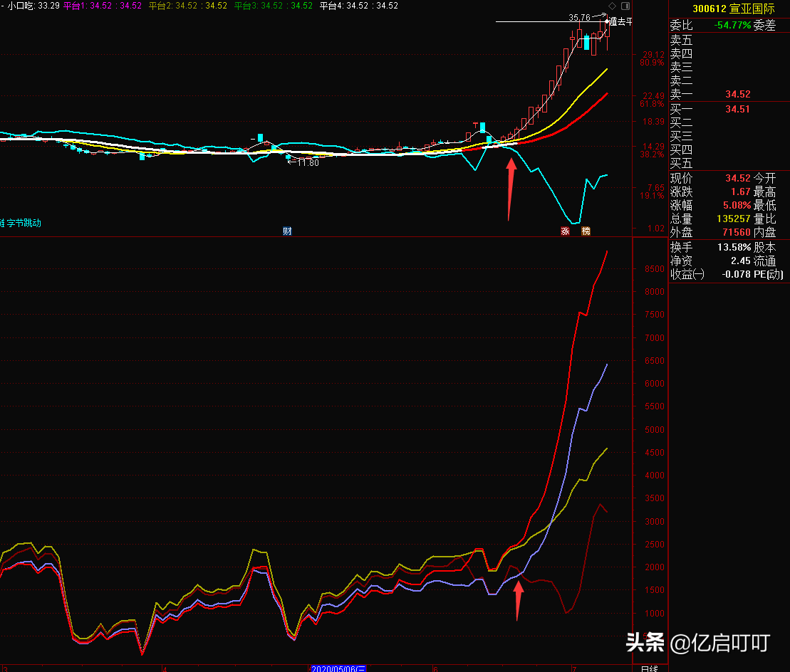790x672 pixels.
Task: Click the diamond icon above the price axis
Action: click(612, 6)
